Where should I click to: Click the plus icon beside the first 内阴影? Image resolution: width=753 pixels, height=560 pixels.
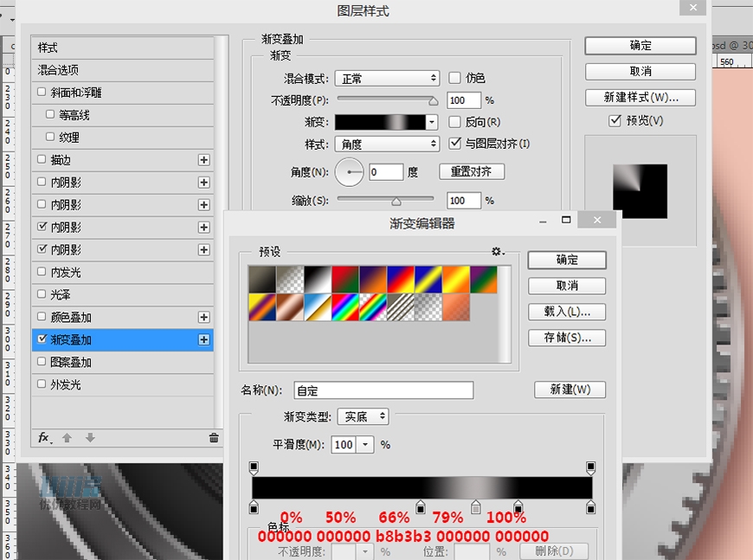[204, 183]
